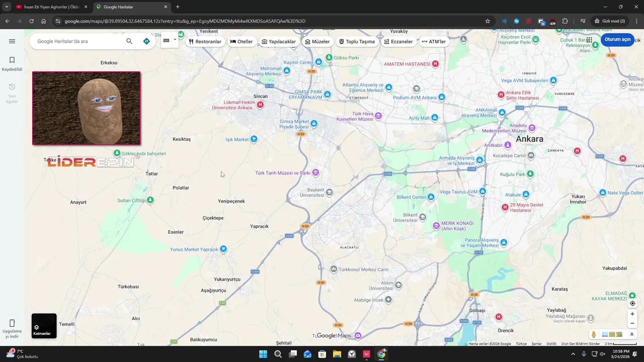The width and height of the screenshot is (644, 362).
Task: Zoom in with the plus button
Action: (632, 314)
